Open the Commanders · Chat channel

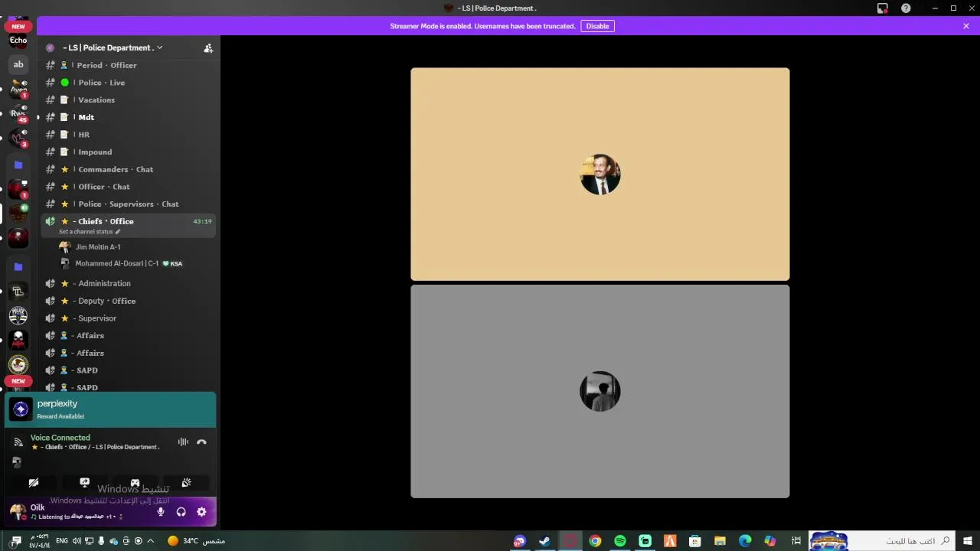click(128, 169)
